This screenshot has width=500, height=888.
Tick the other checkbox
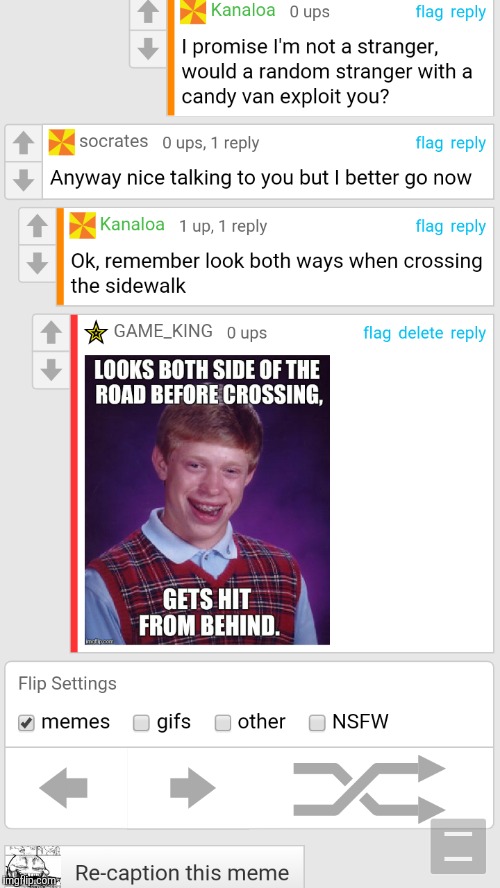point(223,723)
